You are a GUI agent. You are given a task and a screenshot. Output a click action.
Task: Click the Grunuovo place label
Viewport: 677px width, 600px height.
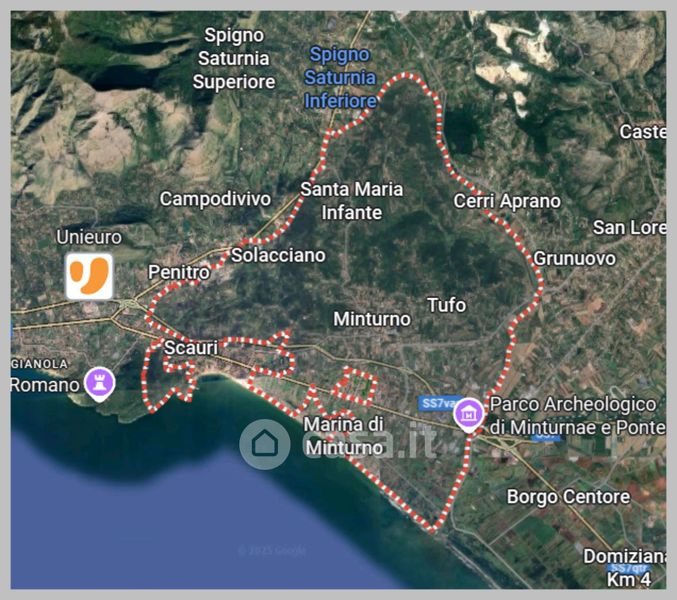575,259
